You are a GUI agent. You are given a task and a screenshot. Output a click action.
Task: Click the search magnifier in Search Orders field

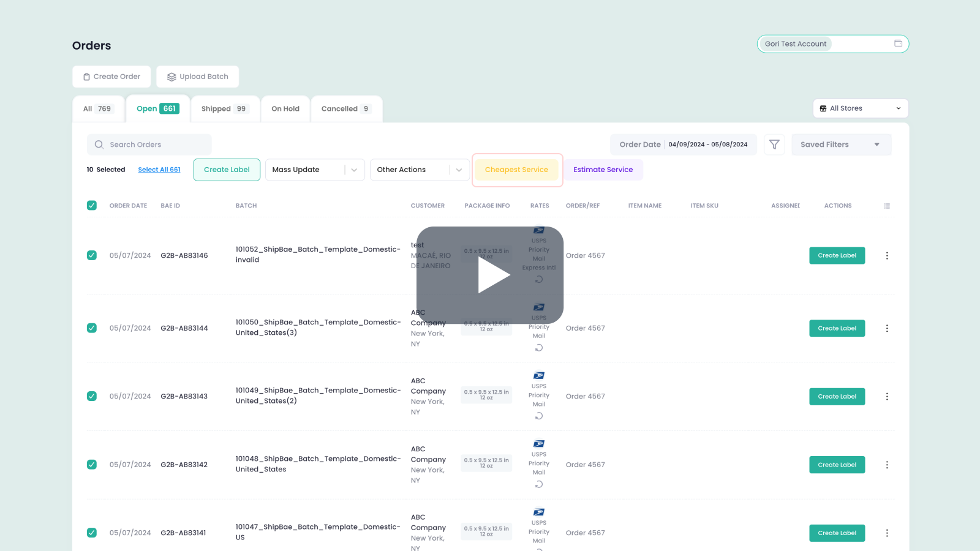click(x=99, y=144)
